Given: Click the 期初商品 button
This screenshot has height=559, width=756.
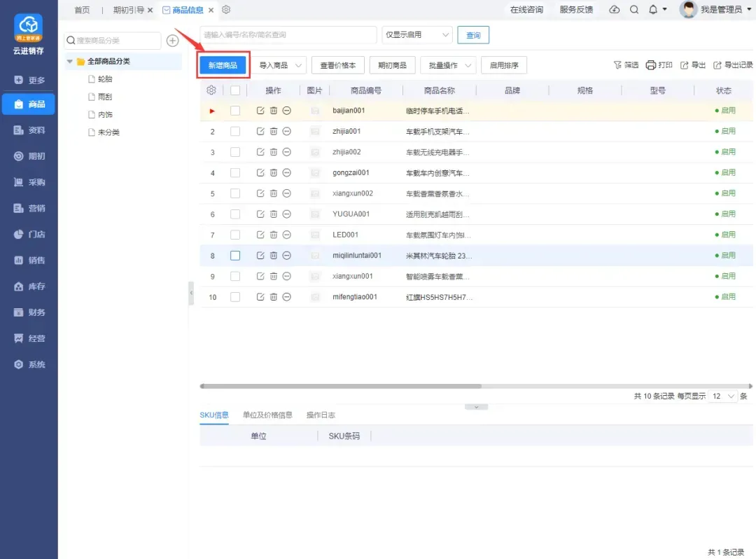Looking at the screenshot, I should coord(392,65).
